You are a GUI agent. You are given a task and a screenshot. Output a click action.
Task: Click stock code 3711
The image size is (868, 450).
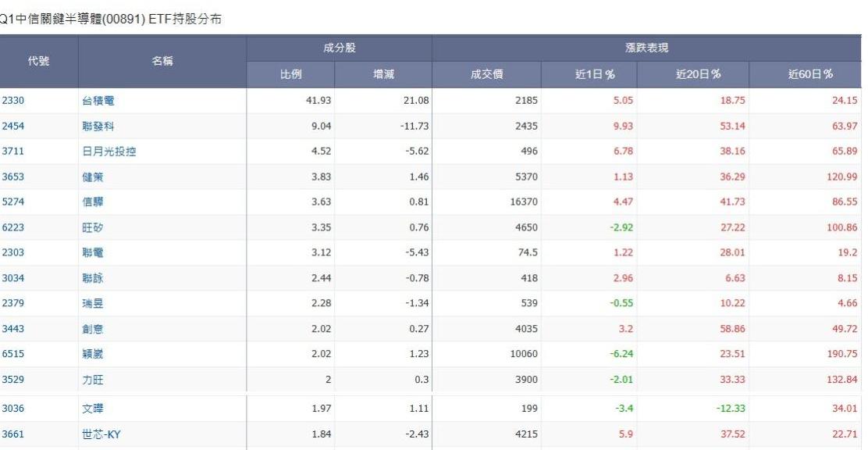pos(12,152)
